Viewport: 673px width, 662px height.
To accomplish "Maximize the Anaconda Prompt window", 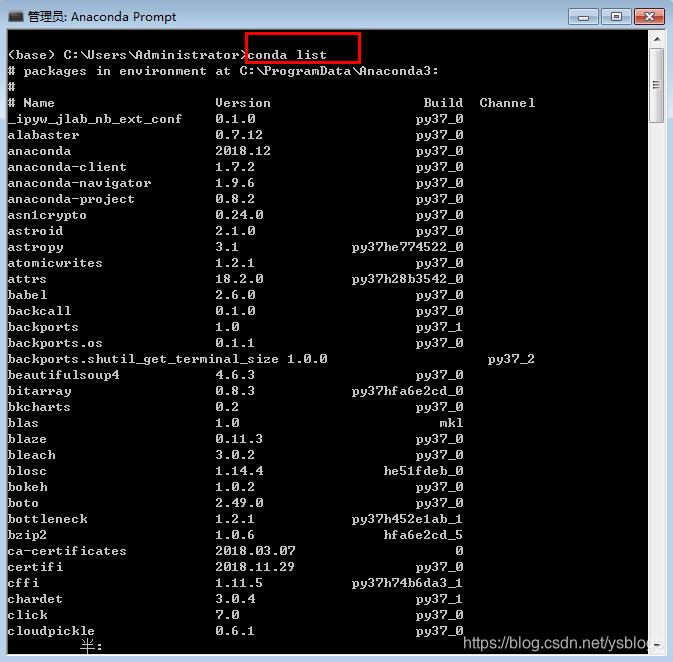I will pyautogui.click(x=616, y=17).
